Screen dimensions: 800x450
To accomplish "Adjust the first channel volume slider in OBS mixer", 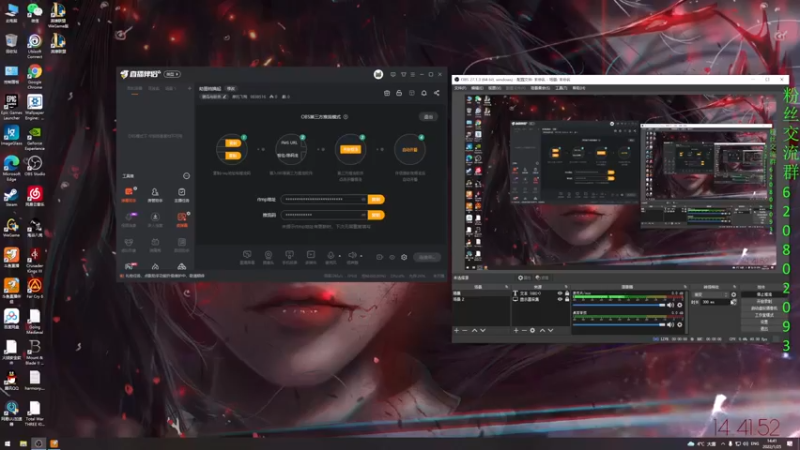I will click(619, 305).
